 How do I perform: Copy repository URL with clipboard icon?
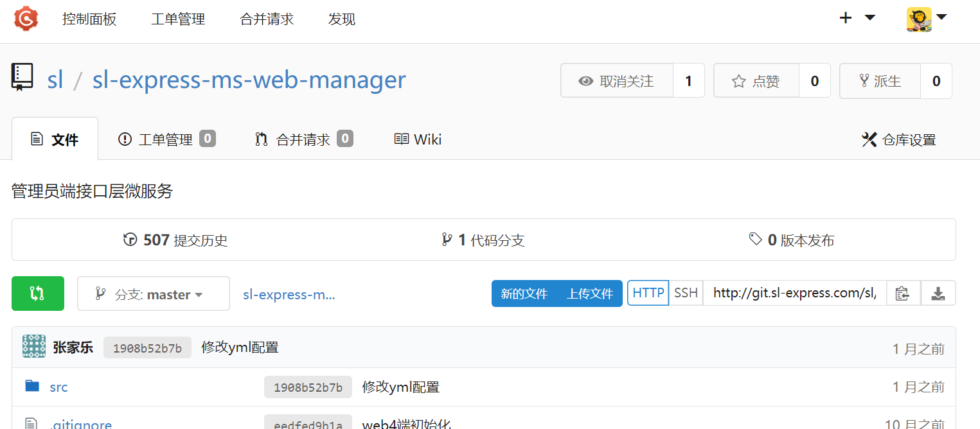coord(903,293)
